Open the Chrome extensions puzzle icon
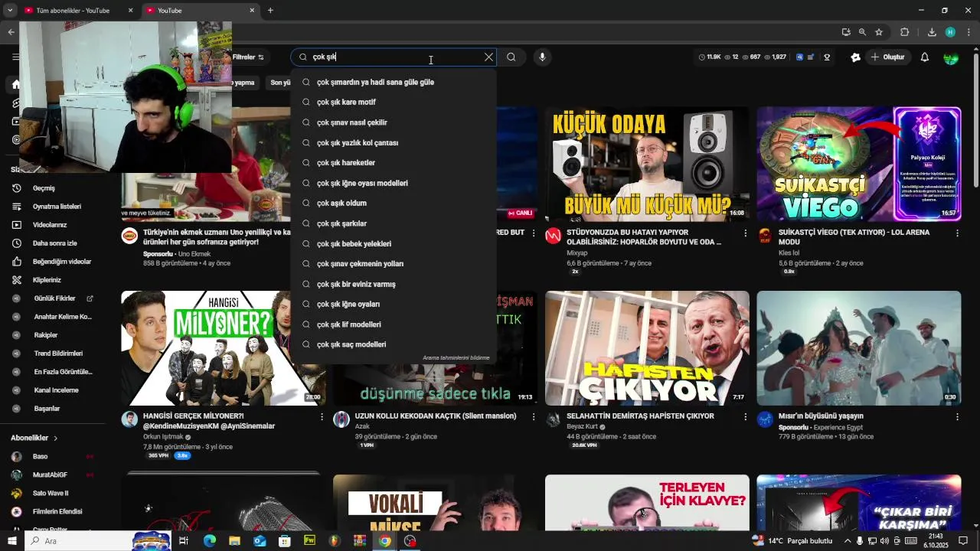980x551 pixels. (x=904, y=32)
